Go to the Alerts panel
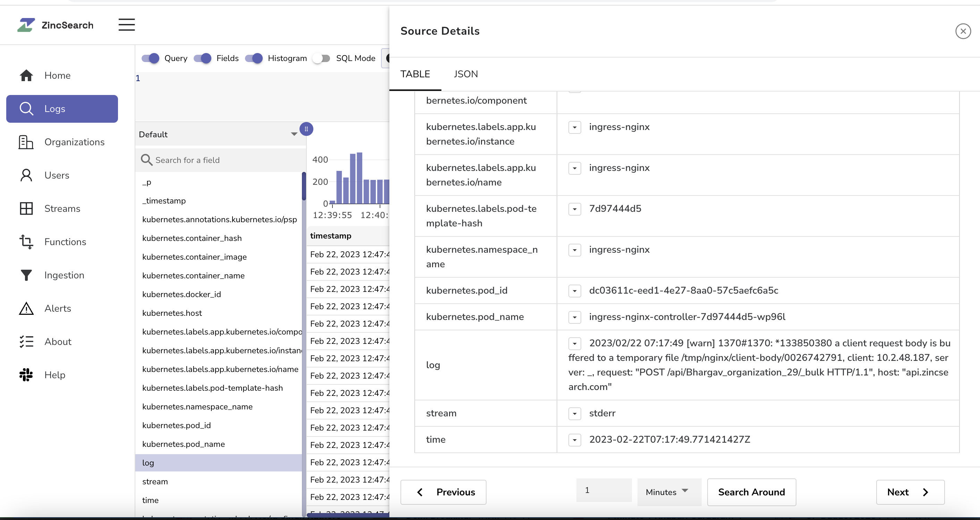Screen dimensions: 980x520 pyautogui.click(x=58, y=309)
